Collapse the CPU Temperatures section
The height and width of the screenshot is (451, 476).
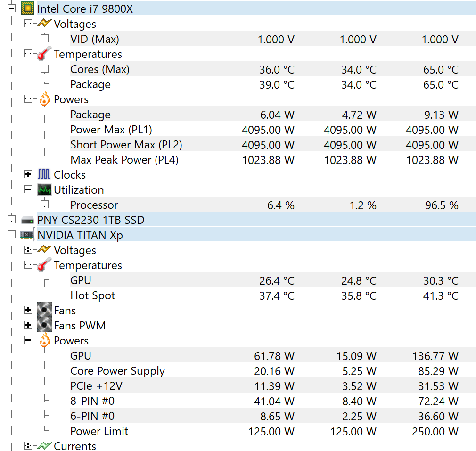click(28, 54)
